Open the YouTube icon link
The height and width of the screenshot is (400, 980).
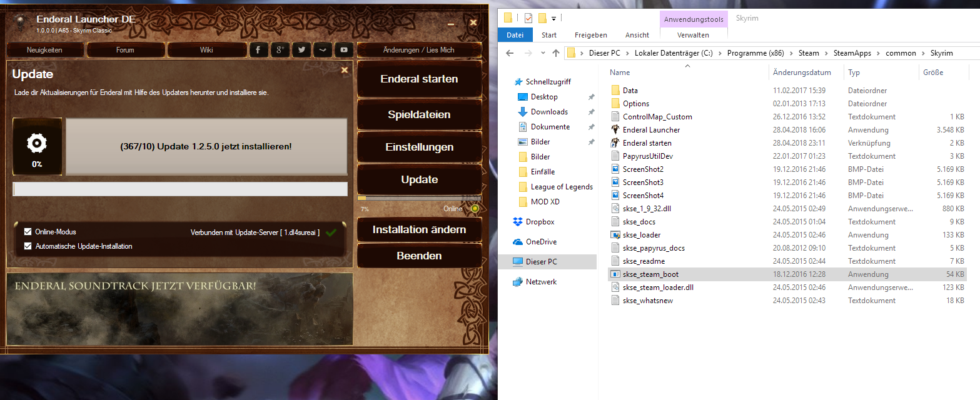tap(344, 50)
